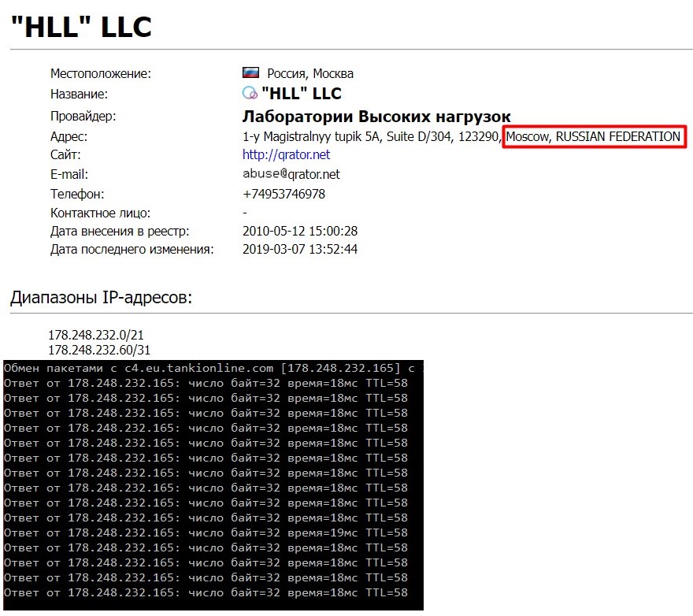693x616 pixels.
Task: Click the highlighted Moscow, RUSSIAN FEDERATION text
Action: pos(593,136)
